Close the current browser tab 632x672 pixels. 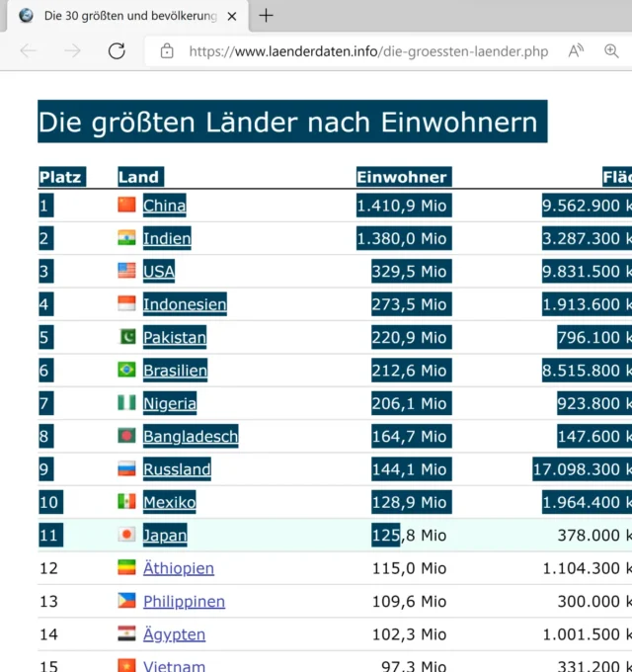[x=231, y=17]
